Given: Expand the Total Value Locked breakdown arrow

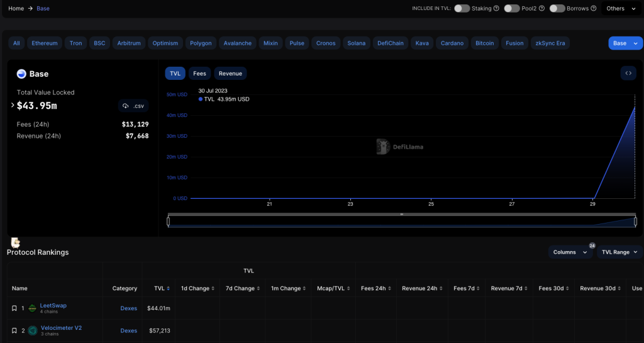Looking at the screenshot, I should (x=13, y=105).
